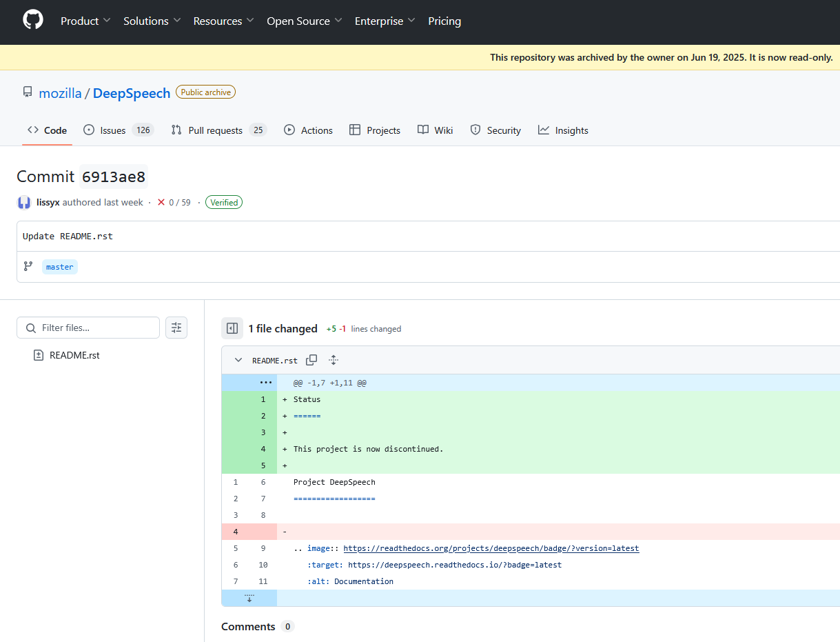The height and width of the screenshot is (642, 840).
Task: Expand the Resources menu
Action: 224,21
